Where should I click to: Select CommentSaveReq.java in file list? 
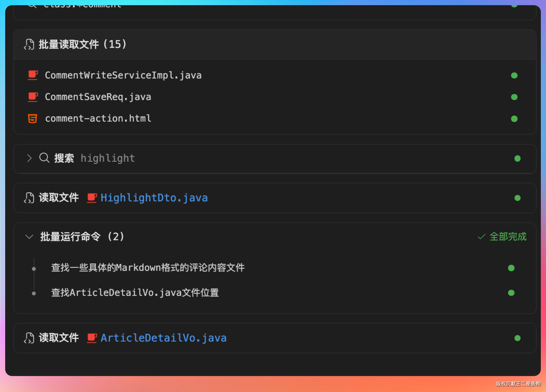98,97
